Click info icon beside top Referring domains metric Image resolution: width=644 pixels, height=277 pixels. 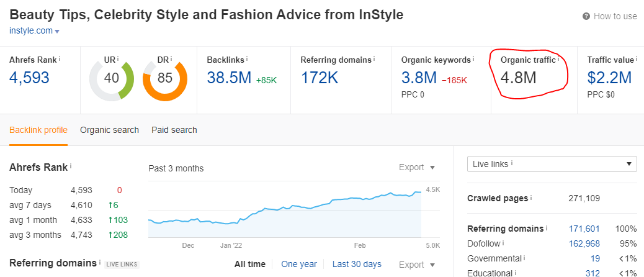coord(375,59)
